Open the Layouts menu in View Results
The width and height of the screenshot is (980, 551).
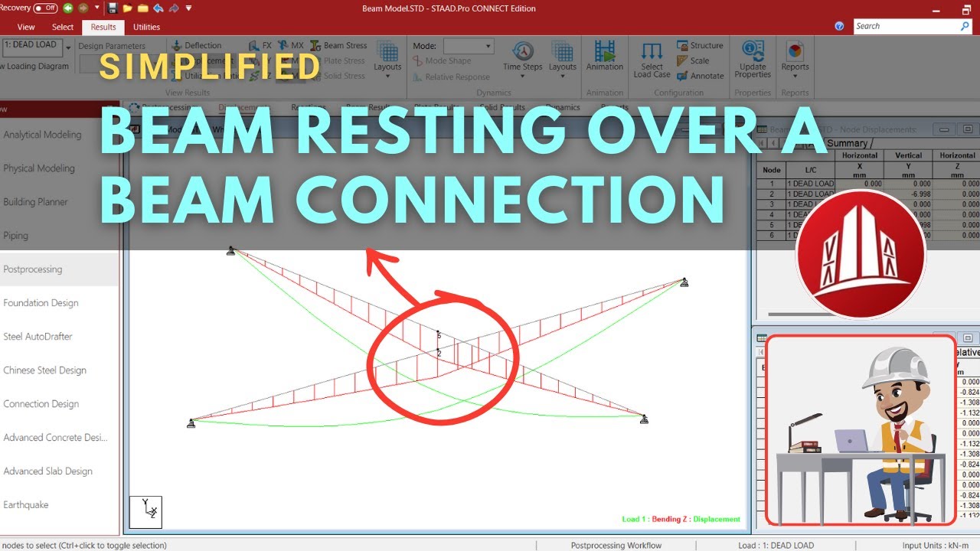pos(387,57)
